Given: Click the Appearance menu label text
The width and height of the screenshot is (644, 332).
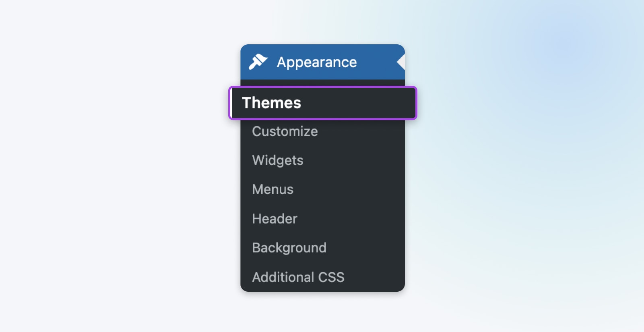Looking at the screenshot, I should pos(317,62).
